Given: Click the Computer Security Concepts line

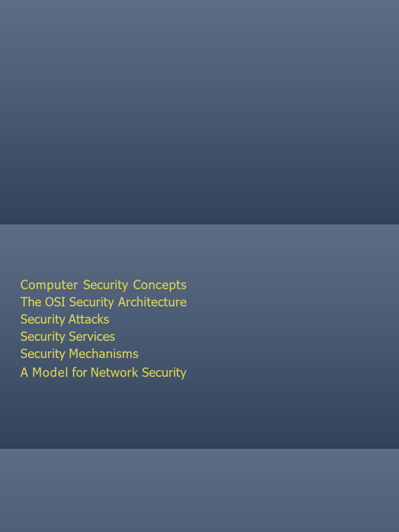Looking at the screenshot, I should (x=103, y=285).
